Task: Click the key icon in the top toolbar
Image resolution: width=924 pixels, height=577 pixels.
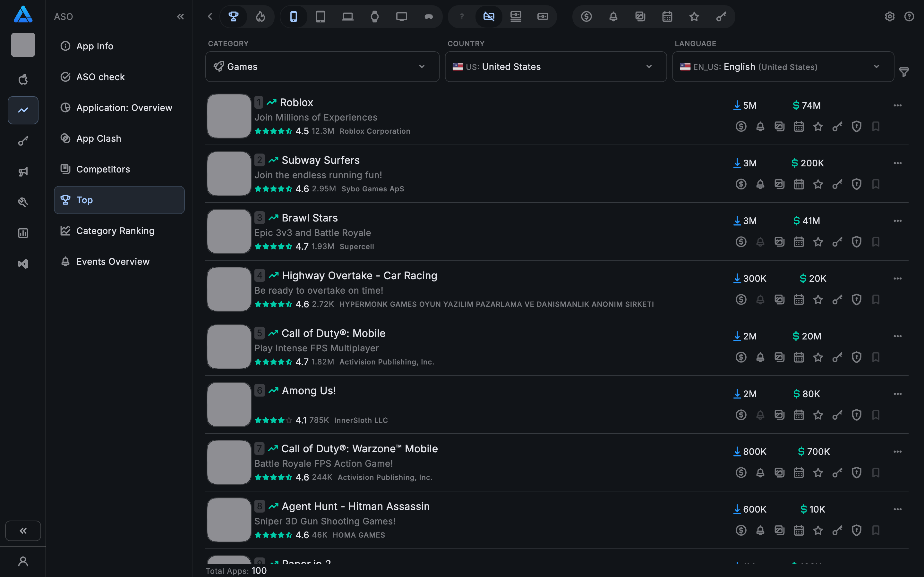Action: tap(721, 16)
